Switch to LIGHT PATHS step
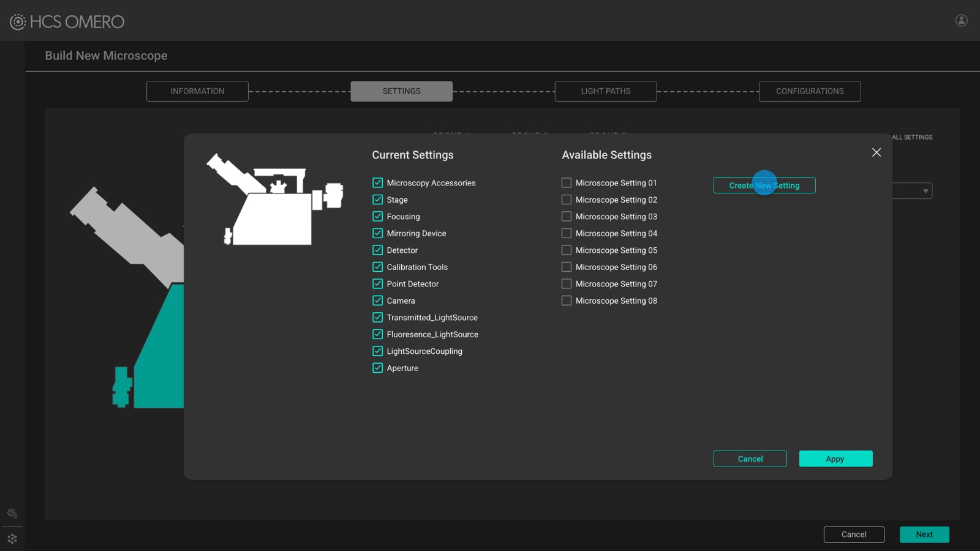 pos(606,91)
